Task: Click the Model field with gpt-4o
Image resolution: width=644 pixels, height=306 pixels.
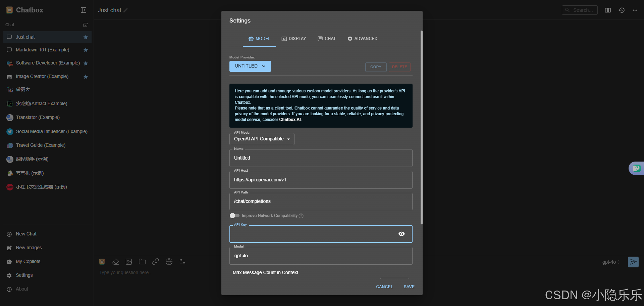Action: (321, 256)
